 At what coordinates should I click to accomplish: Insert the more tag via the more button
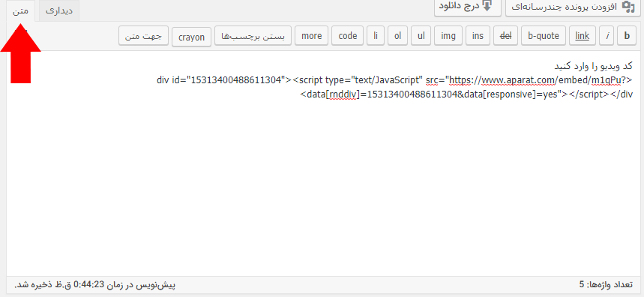pos(311,36)
